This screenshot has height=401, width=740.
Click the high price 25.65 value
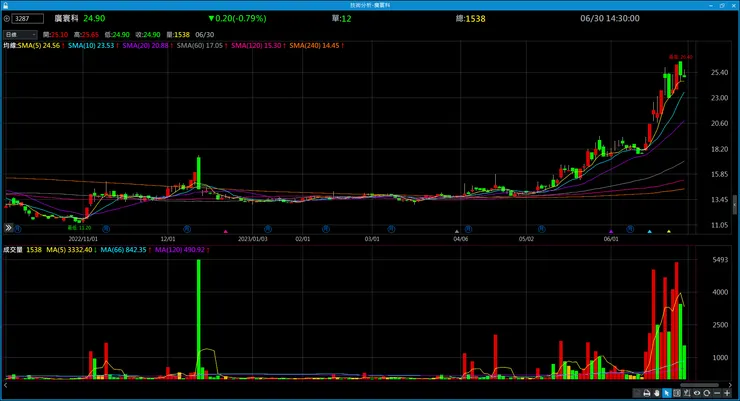pyautogui.click(x=90, y=35)
